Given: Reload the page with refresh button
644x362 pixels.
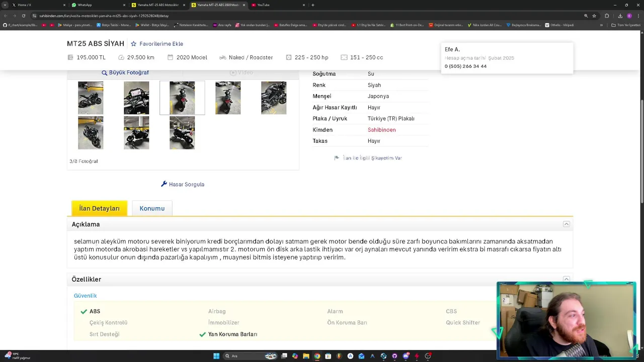Looking at the screenshot, I should click(23, 16).
